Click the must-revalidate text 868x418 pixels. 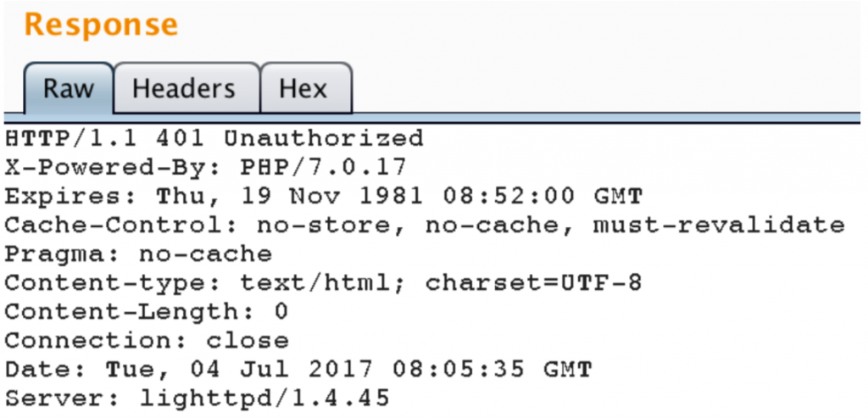[x=719, y=225]
